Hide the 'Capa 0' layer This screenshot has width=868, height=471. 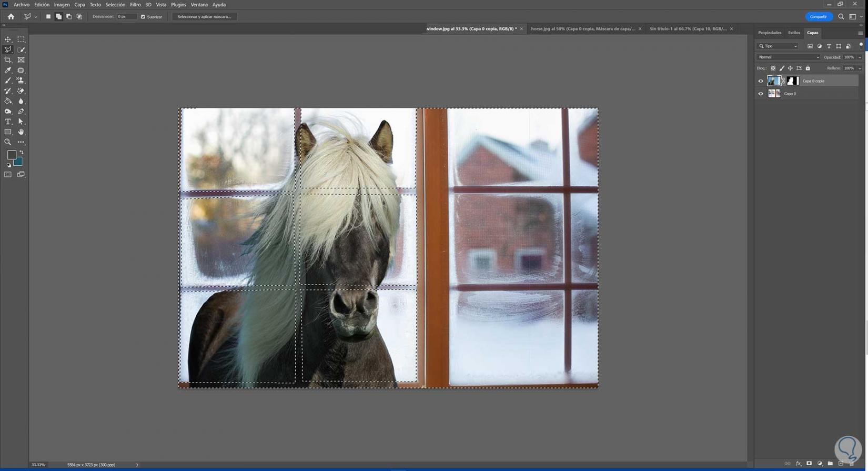pos(761,94)
